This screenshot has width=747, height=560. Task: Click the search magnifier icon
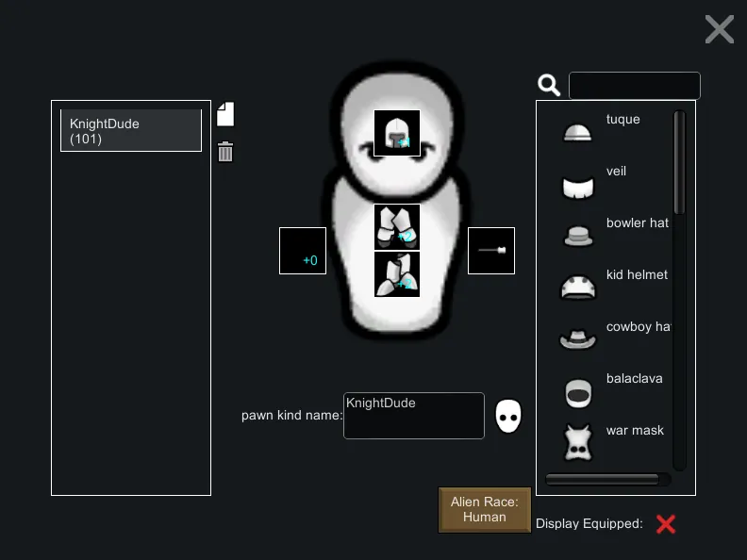(x=549, y=86)
